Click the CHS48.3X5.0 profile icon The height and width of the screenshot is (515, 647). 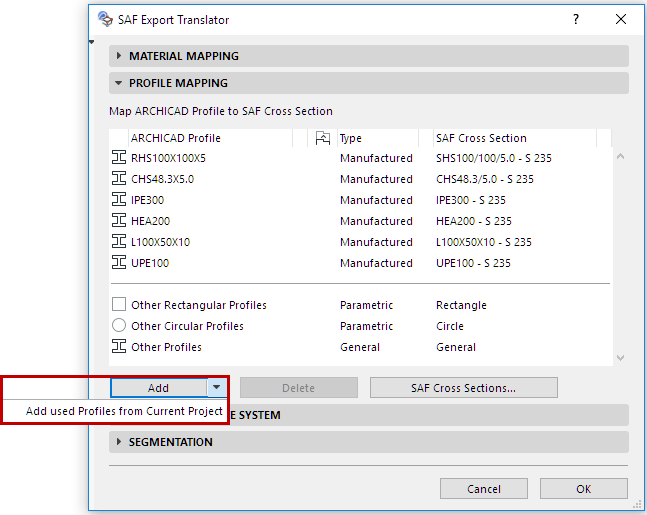[x=119, y=179]
